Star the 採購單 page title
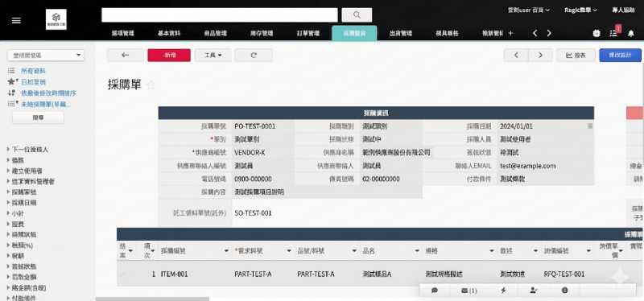644x301 pixels. (x=151, y=85)
